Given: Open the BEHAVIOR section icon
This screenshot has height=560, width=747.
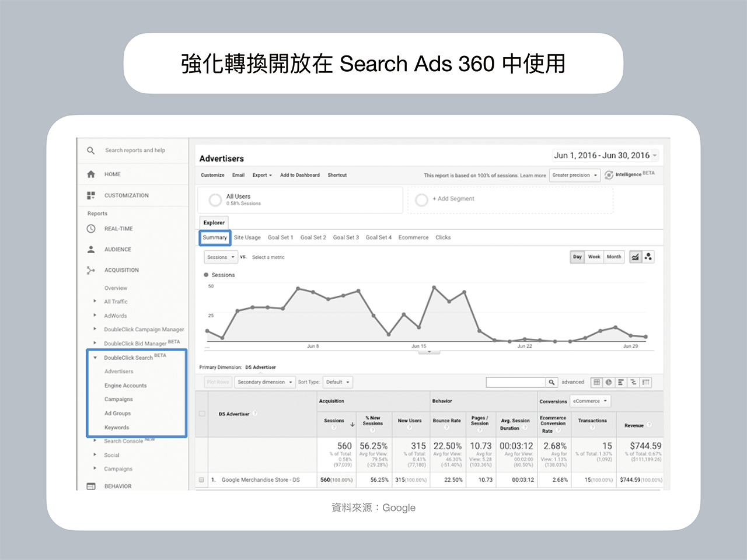Looking at the screenshot, I should tap(90, 486).
